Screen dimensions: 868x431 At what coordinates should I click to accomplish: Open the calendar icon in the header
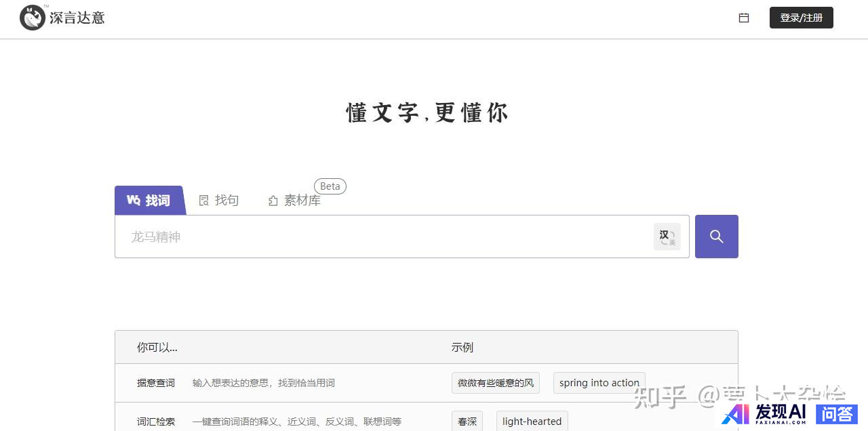[744, 18]
